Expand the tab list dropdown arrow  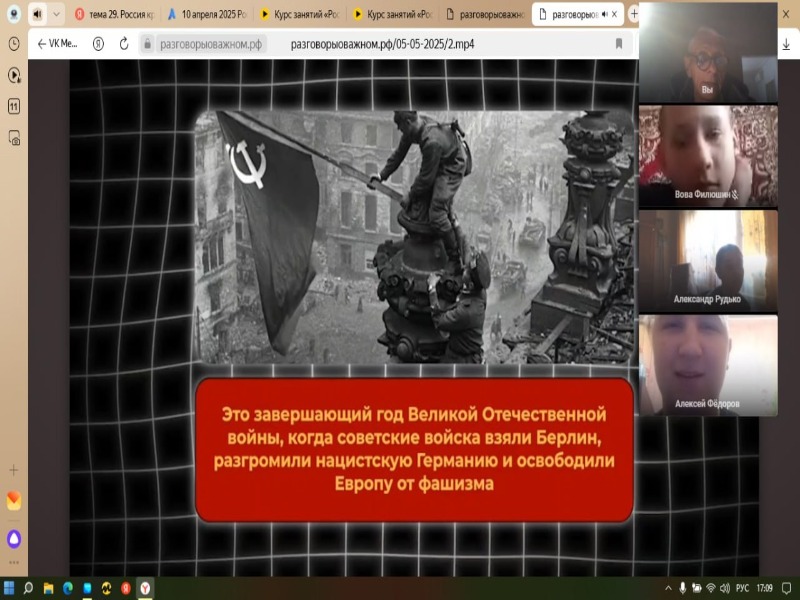click(x=57, y=14)
